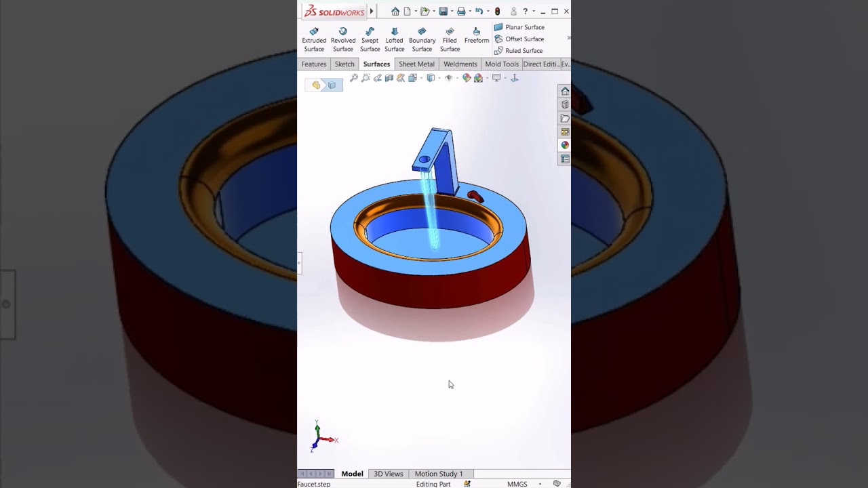The width and height of the screenshot is (868, 488).
Task: Open the File Explorer task pane
Action: (x=565, y=119)
